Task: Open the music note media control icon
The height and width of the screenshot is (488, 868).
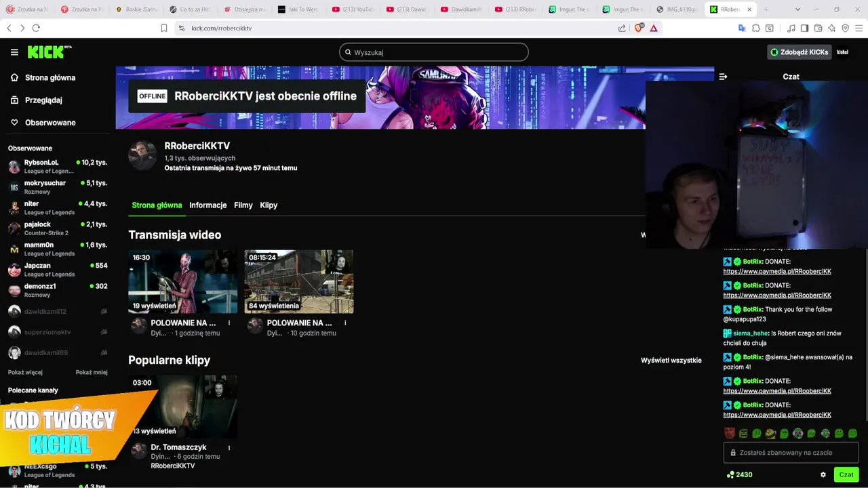Action: tap(791, 28)
